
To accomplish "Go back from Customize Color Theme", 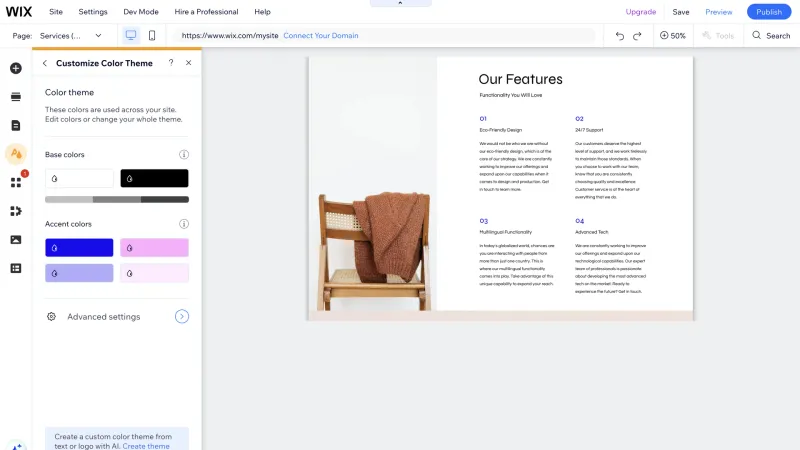I will pos(45,63).
